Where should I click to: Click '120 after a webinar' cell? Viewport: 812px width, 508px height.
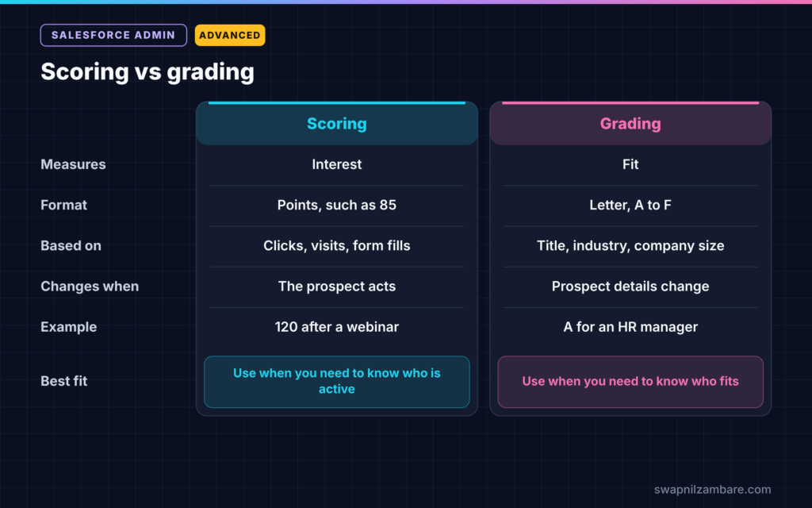click(336, 327)
